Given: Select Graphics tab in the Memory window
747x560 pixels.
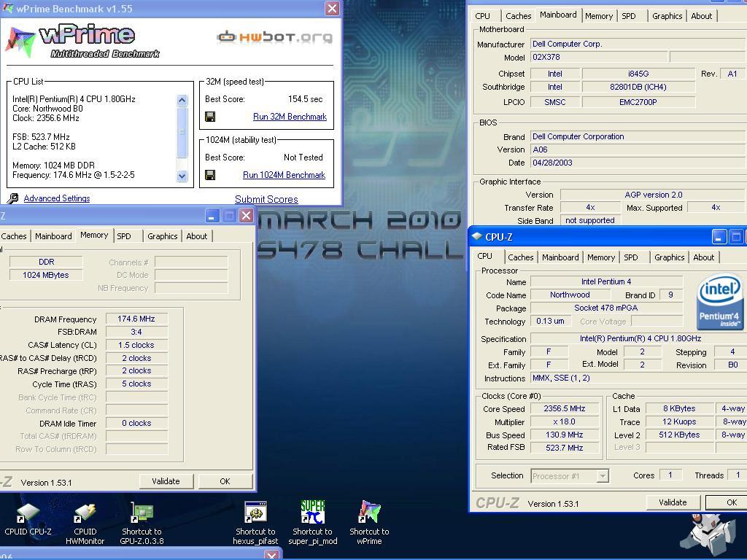Looking at the screenshot, I should pos(163,236).
